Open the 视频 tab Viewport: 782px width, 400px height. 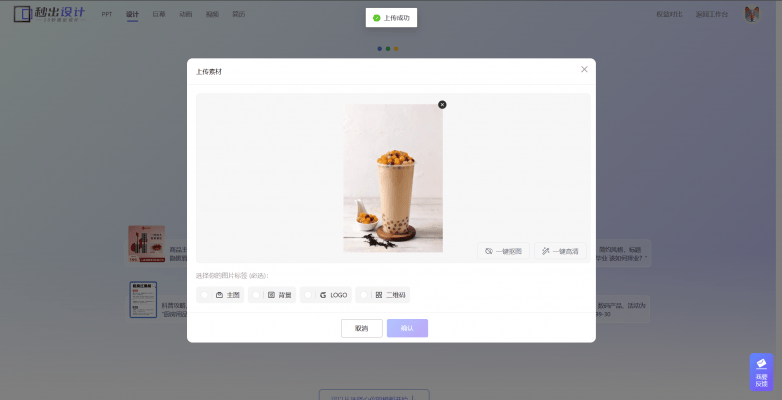(x=211, y=15)
